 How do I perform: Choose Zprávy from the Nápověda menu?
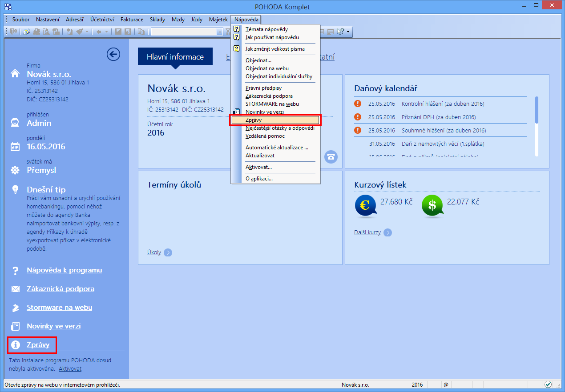point(275,120)
